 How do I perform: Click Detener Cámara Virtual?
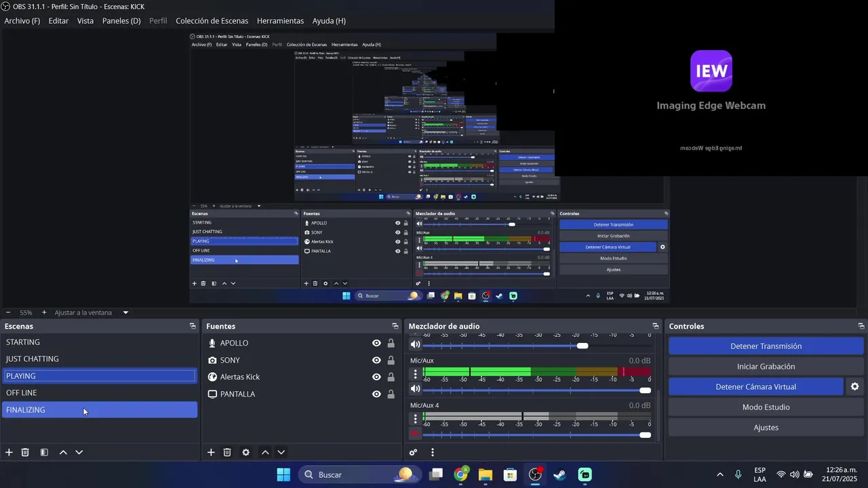[755, 386]
